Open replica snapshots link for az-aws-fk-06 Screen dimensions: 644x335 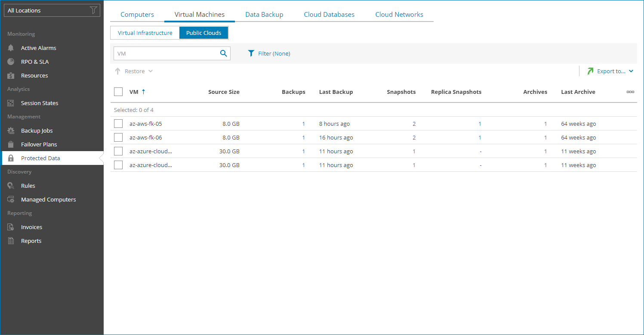(x=480, y=137)
